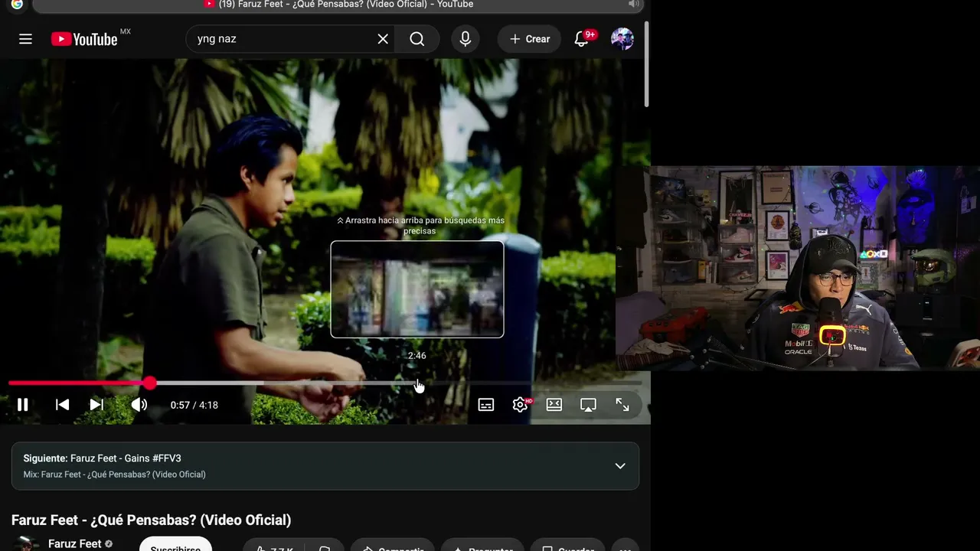Start voice search with the microphone
The width and height of the screenshot is (980, 551).
[x=465, y=39]
